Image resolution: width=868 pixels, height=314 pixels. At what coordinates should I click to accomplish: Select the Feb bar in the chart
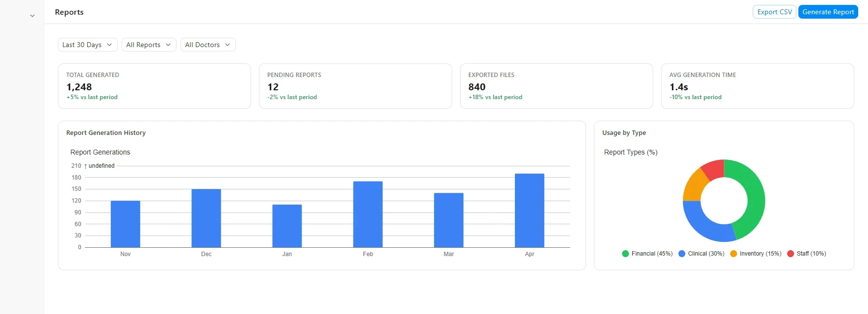(x=368, y=214)
